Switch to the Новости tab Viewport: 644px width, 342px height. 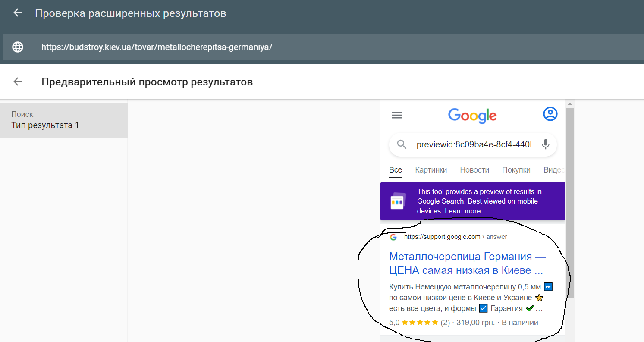pyautogui.click(x=474, y=170)
